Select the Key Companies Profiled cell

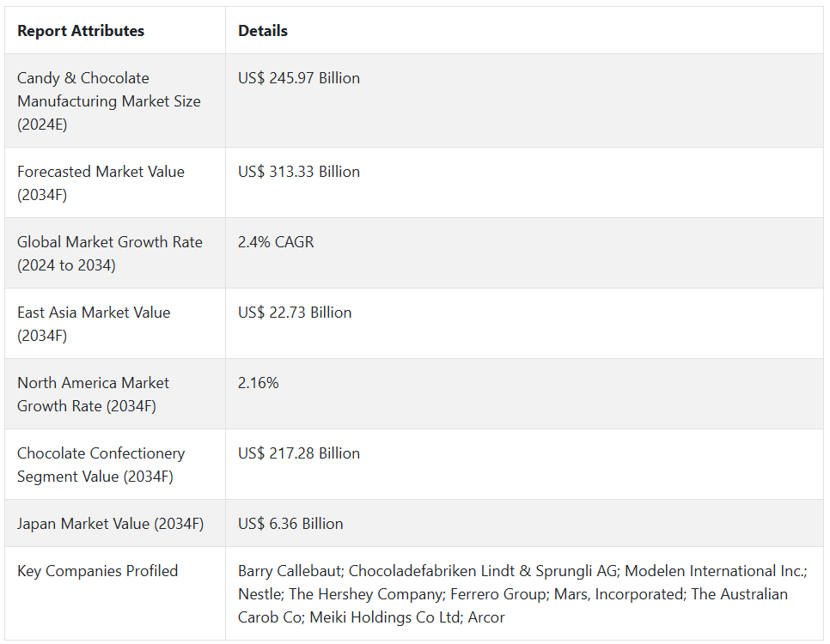(x=97, y=571)
